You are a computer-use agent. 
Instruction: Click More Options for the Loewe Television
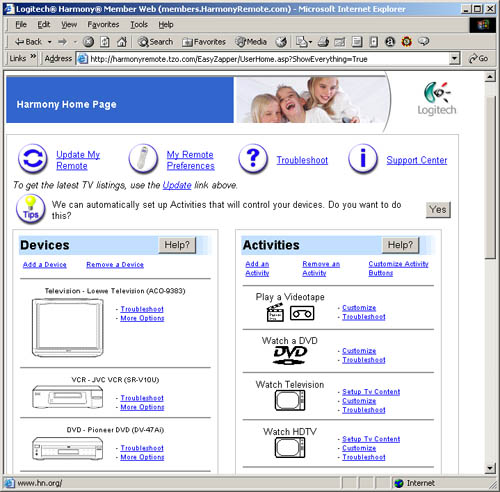[142, 318]
